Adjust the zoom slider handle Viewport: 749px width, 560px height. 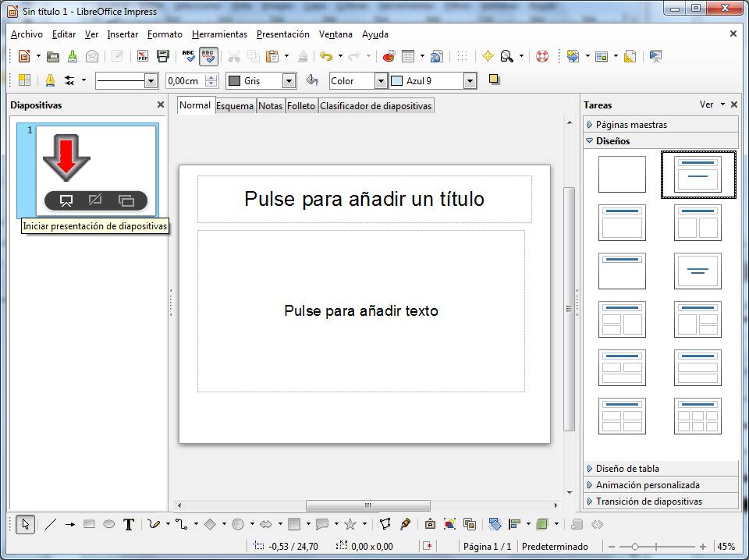635,547
